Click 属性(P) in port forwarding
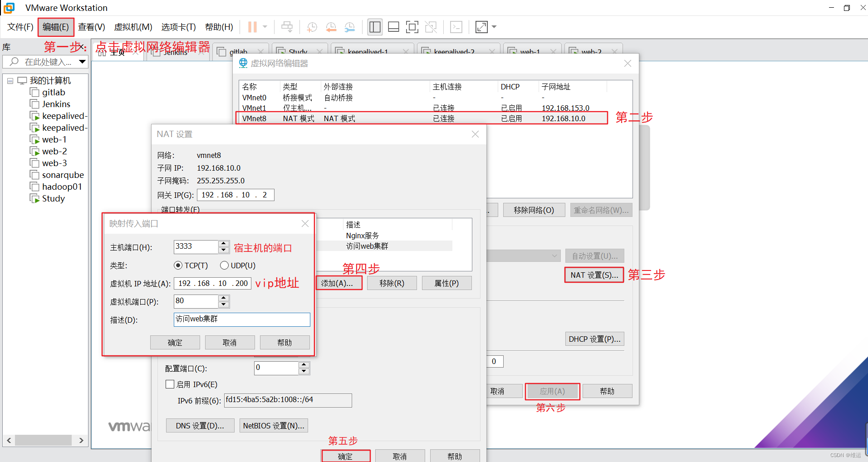This screenshot has width=868, height=462. point(447,283)
